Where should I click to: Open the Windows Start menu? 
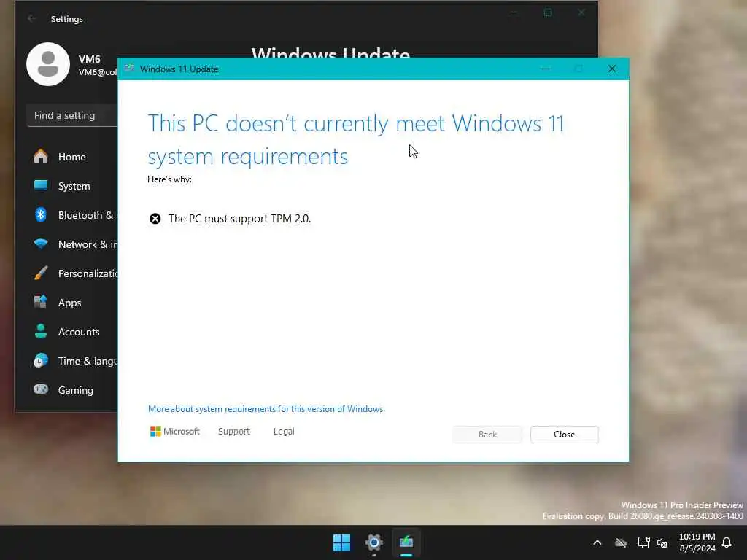click(341, 542)
